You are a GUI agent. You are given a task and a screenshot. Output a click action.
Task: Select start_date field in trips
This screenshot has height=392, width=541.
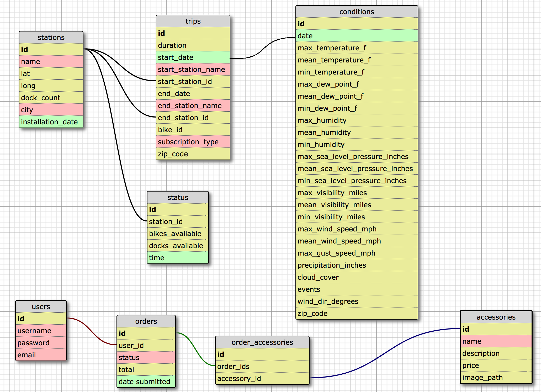pos(193,57)
